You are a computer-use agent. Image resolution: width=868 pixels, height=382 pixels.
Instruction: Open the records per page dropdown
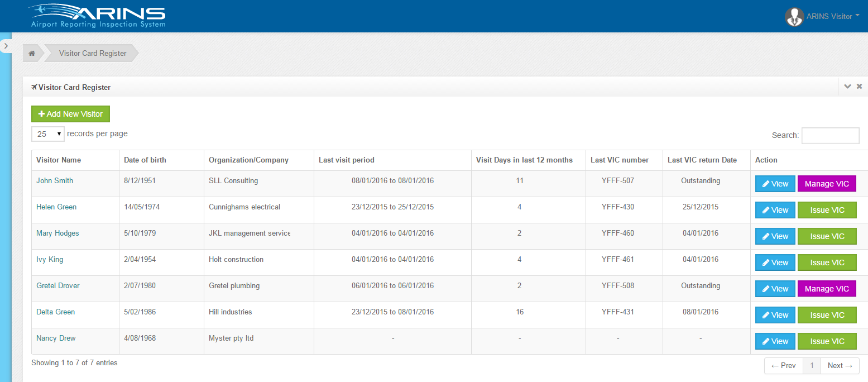(x=48, y=134)
